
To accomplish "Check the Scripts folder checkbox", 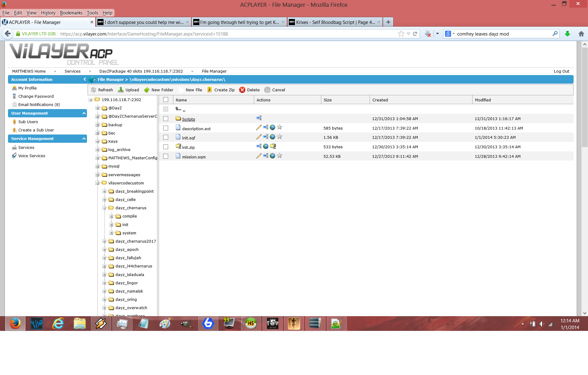I will pyautogui.click(x=166, y=119).
